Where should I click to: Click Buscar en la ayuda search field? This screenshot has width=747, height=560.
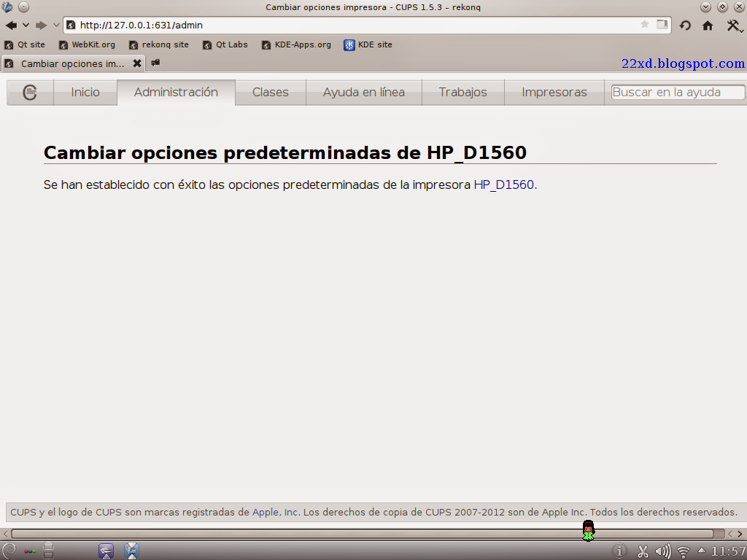coord(678,92)
